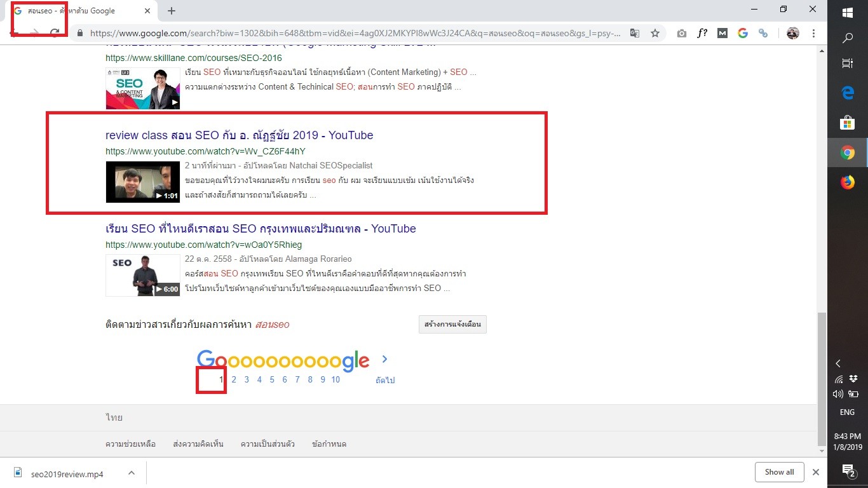Click the blue next arrow beside Google logo

click(x=384, y=359)
